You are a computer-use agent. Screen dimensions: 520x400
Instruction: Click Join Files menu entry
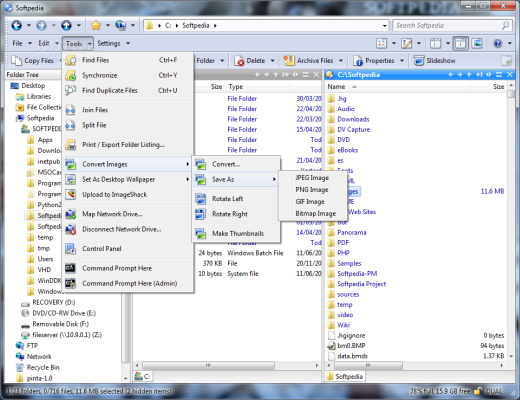click(128, 110)
